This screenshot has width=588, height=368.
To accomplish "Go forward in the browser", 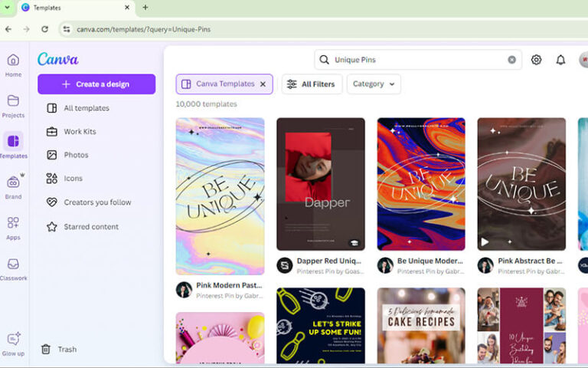I will coord(26,29).
